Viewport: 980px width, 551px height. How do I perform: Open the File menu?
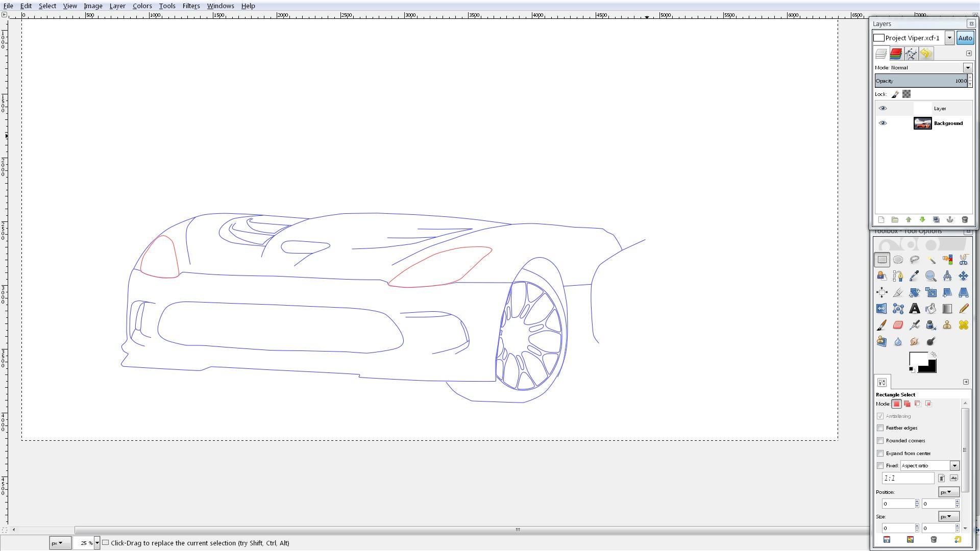point(8,6)
